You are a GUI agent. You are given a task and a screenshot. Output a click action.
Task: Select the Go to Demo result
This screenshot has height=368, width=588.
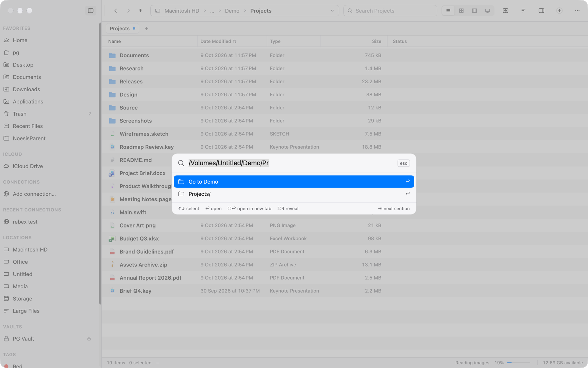(x=294, y=182)
